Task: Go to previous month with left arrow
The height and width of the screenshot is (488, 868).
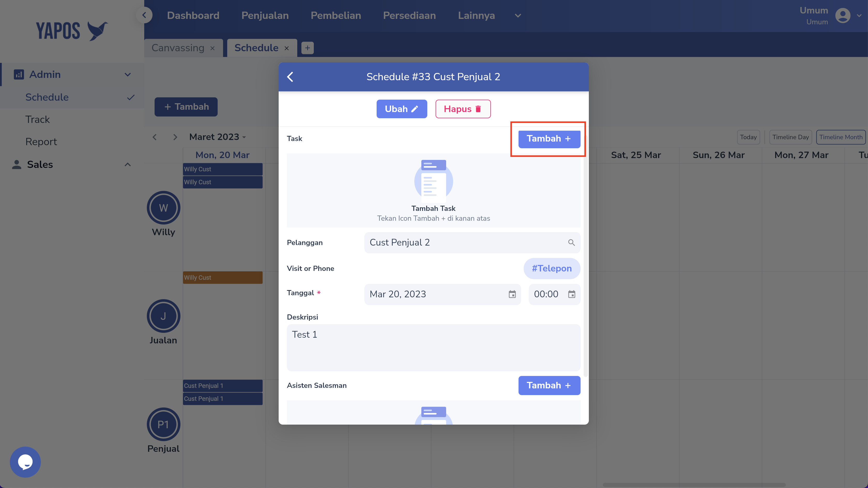Action: coord(155,137)
